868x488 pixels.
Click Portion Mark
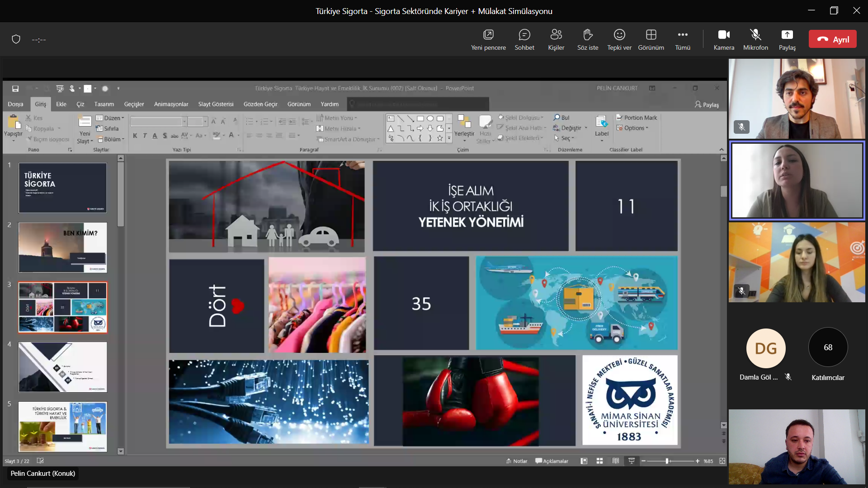(637, 117)
